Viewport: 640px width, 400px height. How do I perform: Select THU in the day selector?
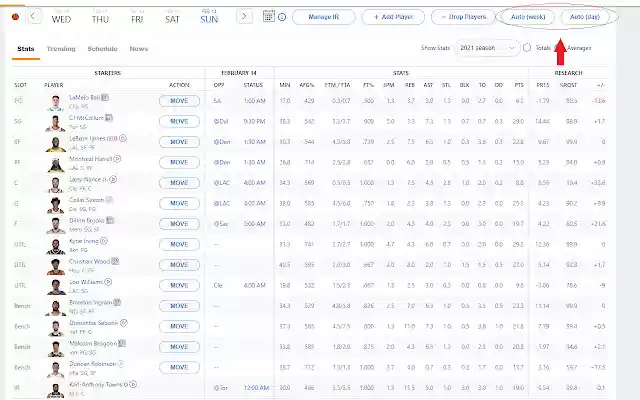(x=100, y=17)
